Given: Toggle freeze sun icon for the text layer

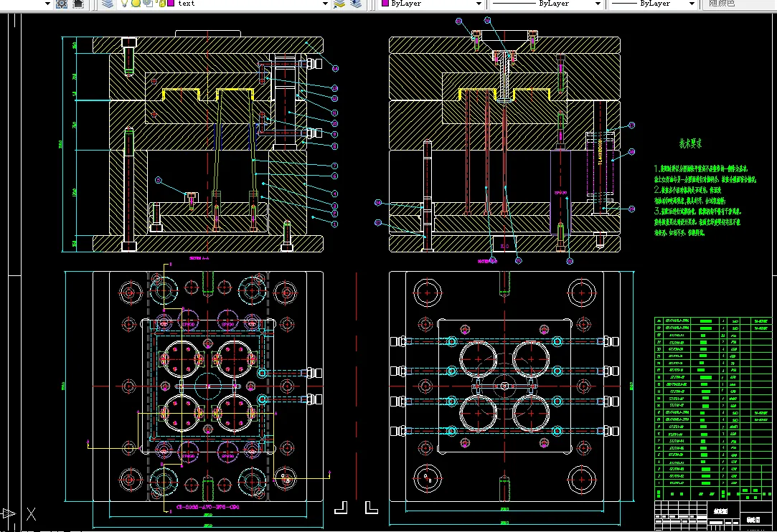Looking at the screenshot, I should pyautogui.click(x=135, y=4).
